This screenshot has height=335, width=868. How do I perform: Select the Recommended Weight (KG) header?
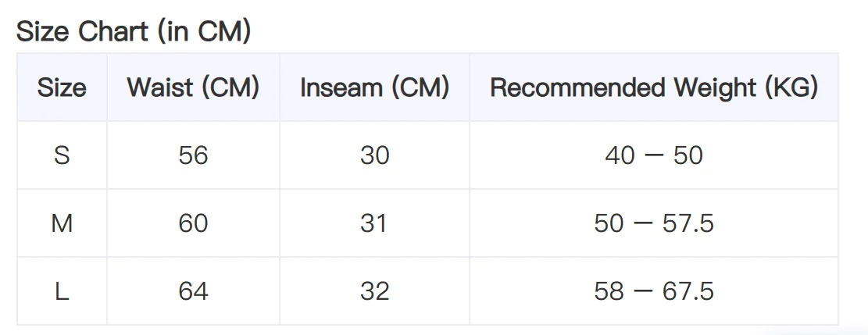[654, 87]
